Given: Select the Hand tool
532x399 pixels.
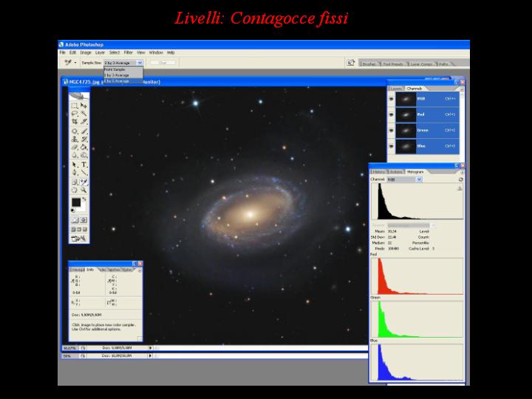Looking at the screenshot, I should 75,191.
